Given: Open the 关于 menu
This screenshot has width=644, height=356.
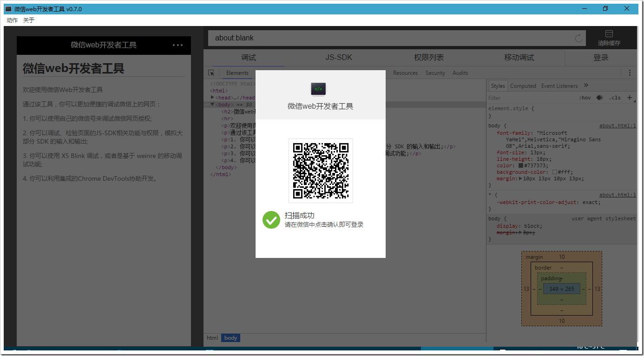Looking at the screenshot, I should pyautogui.click(x=29, y=20).
